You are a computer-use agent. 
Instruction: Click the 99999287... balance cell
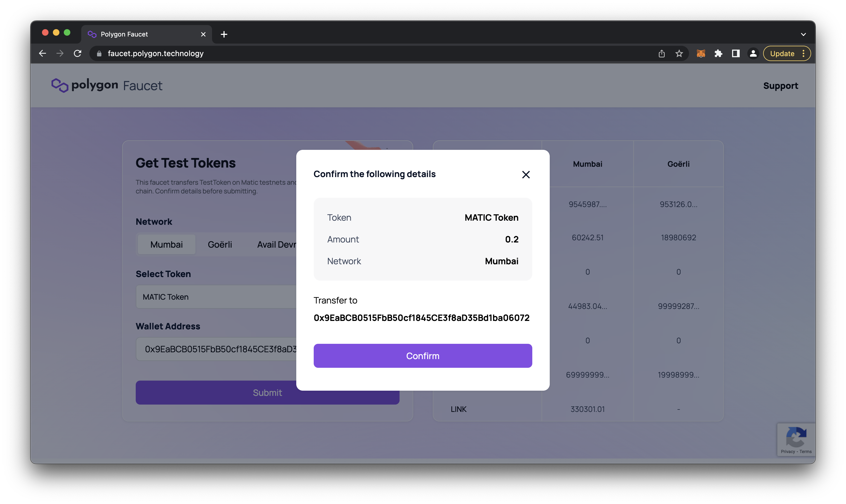pos(678,306)
